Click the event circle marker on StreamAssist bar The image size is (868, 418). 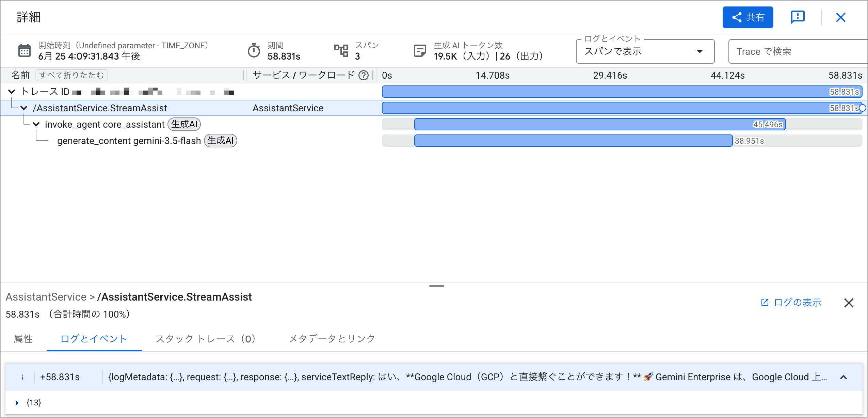pos(862,108)
